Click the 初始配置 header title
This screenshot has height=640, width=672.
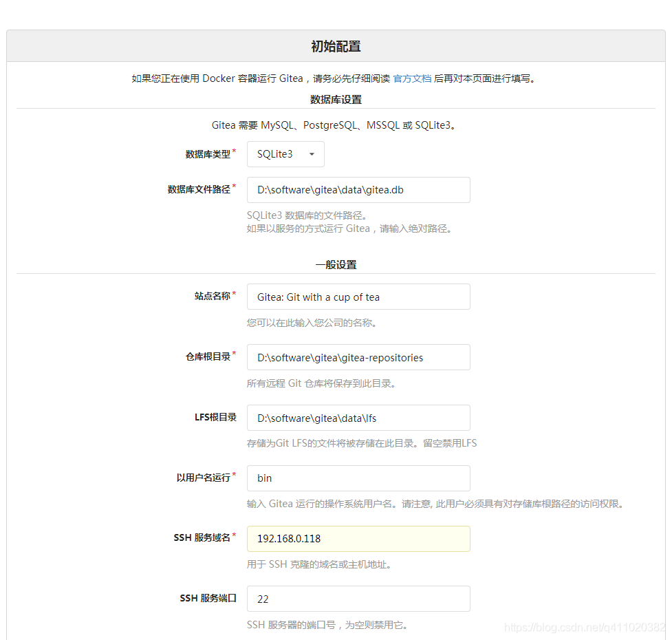pos(336,46)
